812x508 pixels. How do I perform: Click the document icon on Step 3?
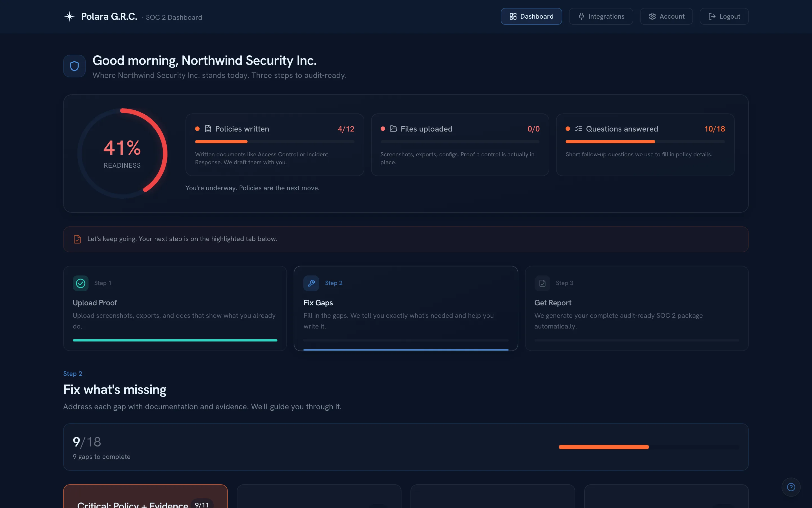tap(542, 283)
